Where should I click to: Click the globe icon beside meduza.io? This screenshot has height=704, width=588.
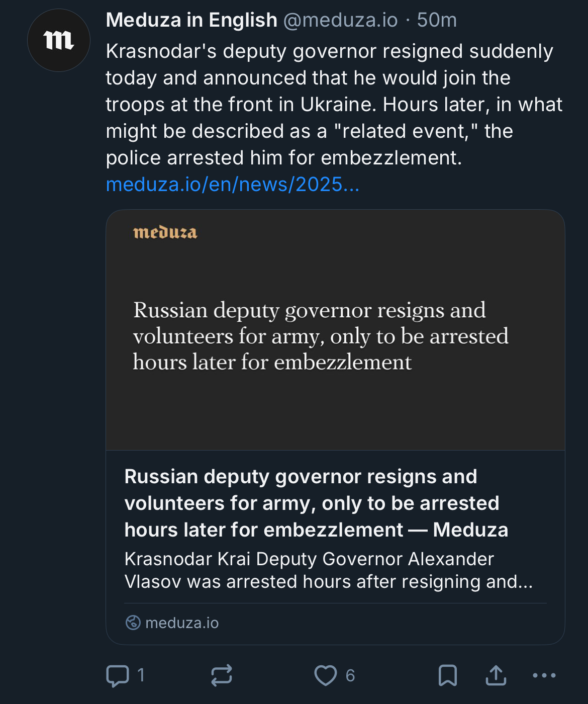[x=133, y=623]
